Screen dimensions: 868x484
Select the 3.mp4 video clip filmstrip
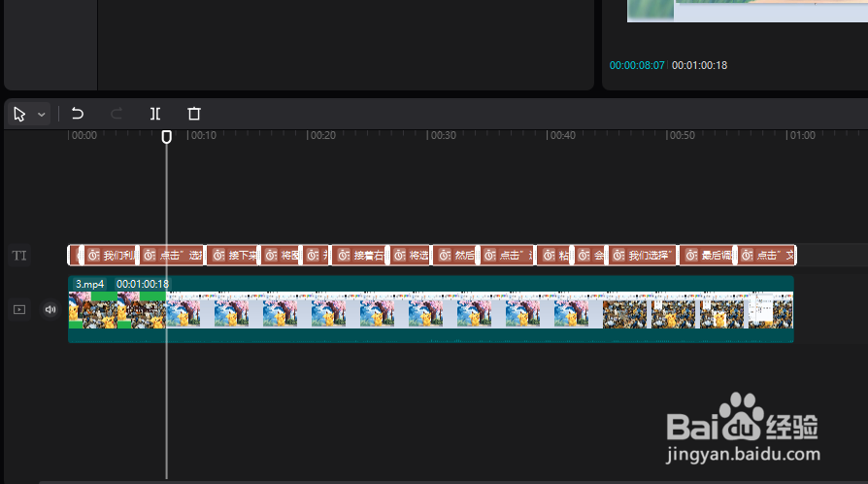click(431, 310)
